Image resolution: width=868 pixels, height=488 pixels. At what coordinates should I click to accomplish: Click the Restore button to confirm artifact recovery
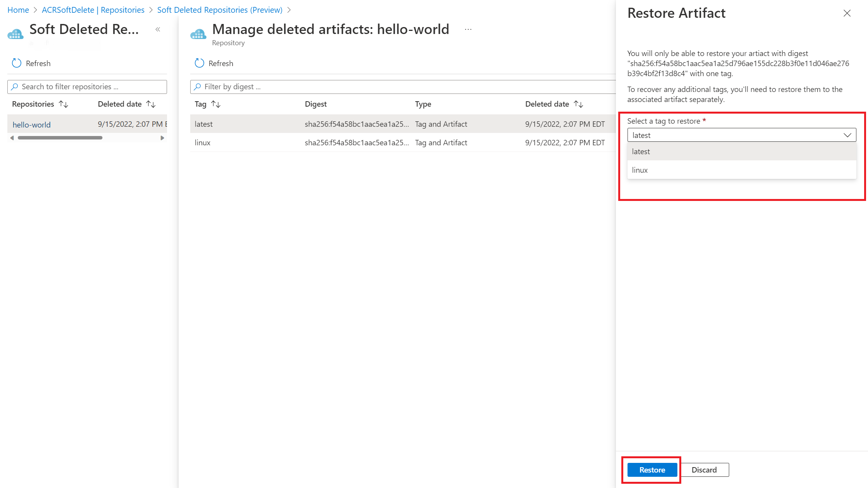click(651, 469)
